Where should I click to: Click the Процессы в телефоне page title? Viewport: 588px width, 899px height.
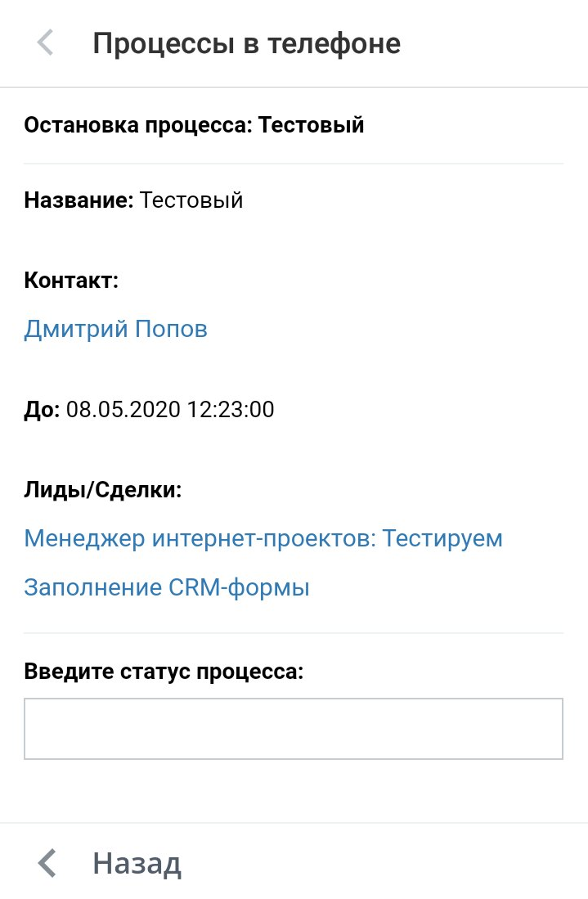click(x=246, y=43)
